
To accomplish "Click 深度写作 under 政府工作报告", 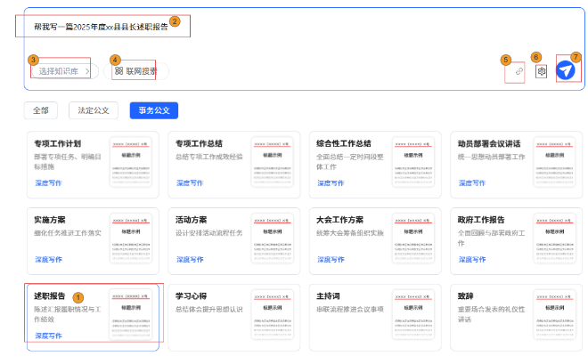I will coord(472,259).
